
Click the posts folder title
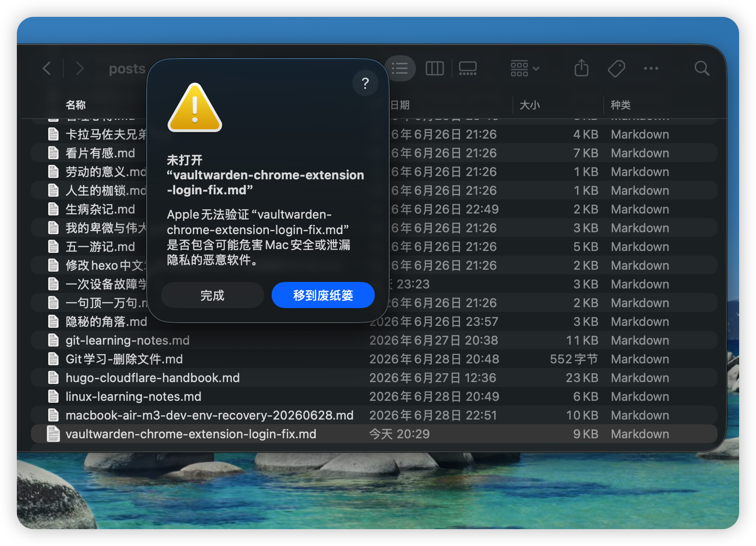[x=127, y=69]
